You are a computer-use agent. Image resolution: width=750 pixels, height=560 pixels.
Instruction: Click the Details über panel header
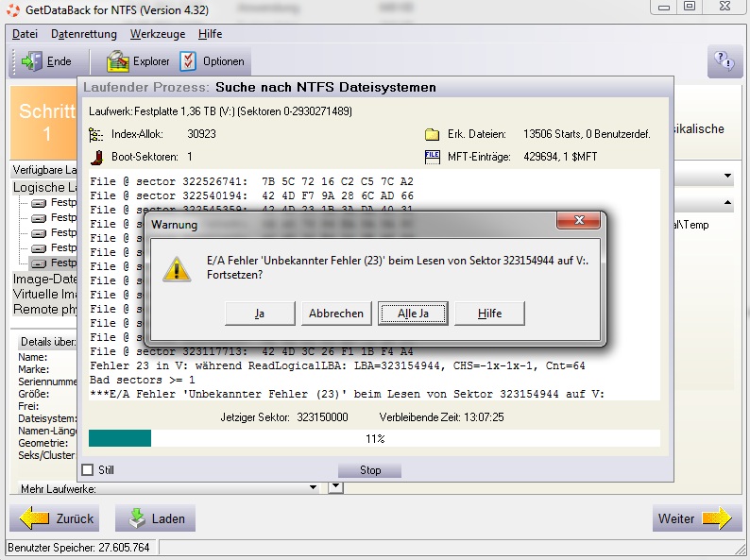[x=48, y=342]
